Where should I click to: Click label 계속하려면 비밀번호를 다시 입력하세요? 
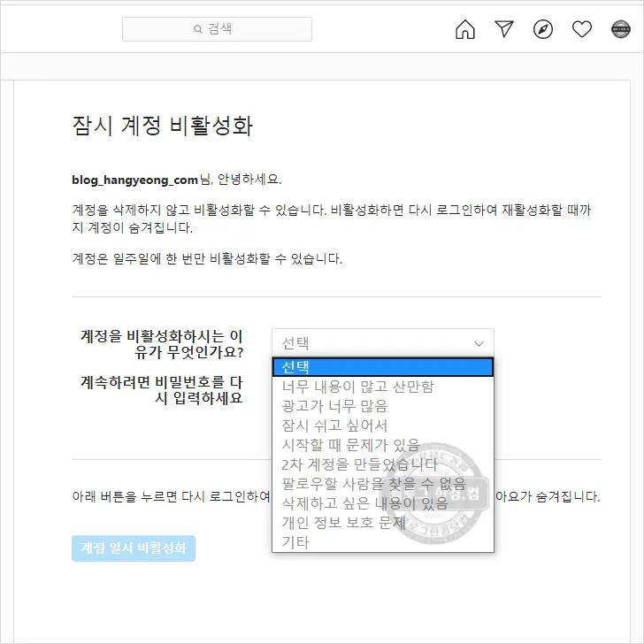[x=162, y=390]
